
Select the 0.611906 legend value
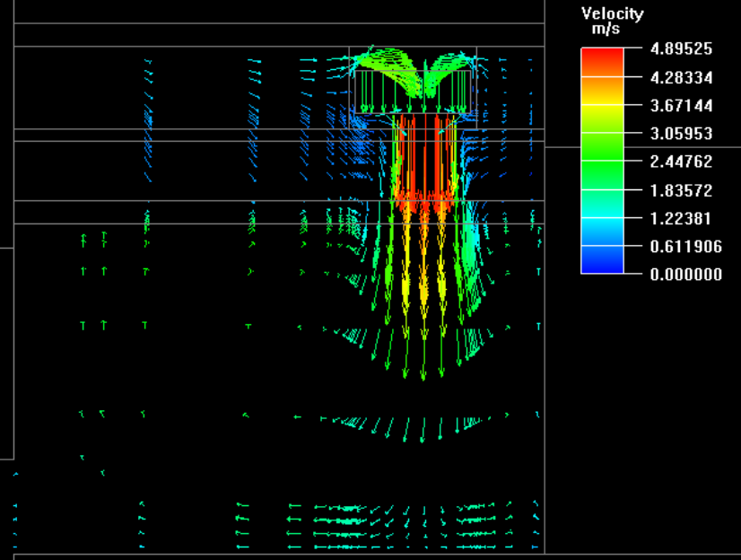tap(684, 246)
